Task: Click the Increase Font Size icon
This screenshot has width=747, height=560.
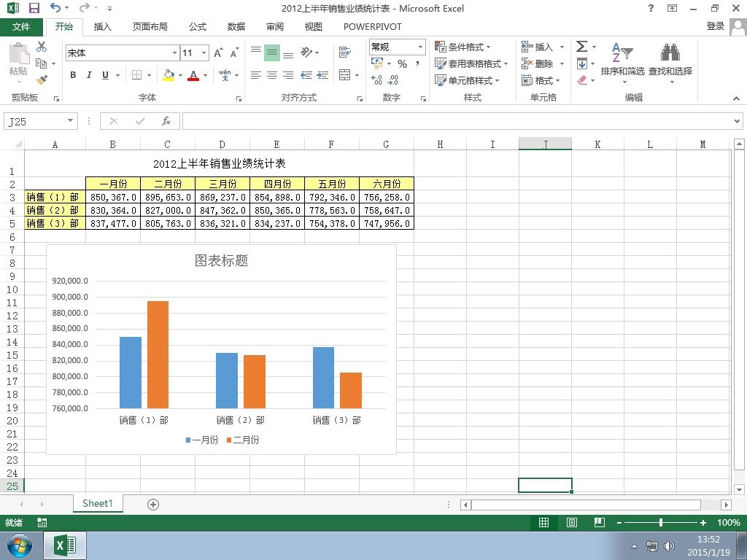Action: 217,52
